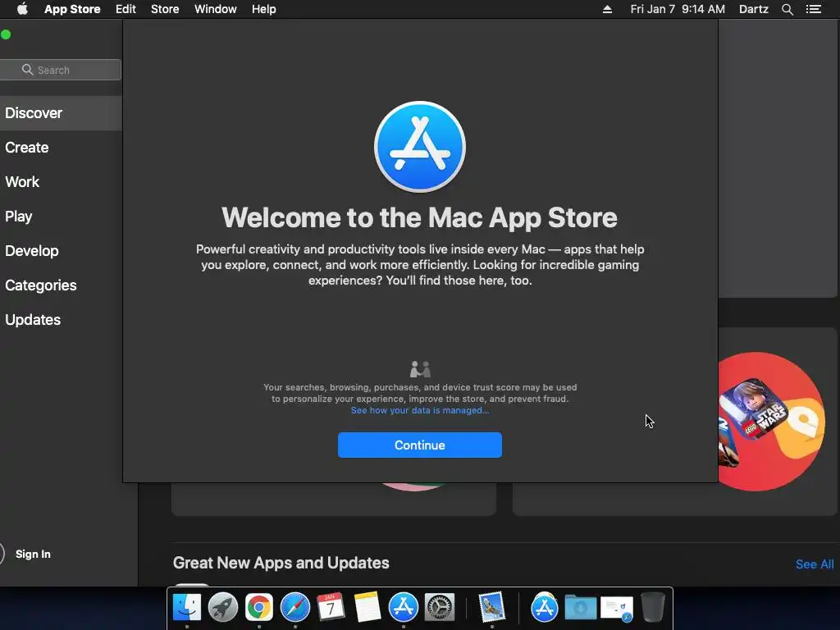The image size is (840, 630).
Task: Open the Mail stamp icon in the Dock
Action: (492, 608)
